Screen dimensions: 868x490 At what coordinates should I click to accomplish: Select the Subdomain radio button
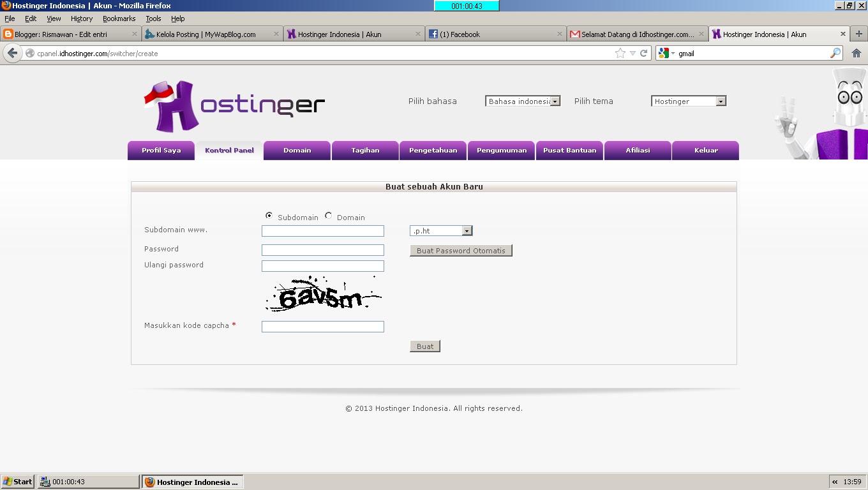269,216
